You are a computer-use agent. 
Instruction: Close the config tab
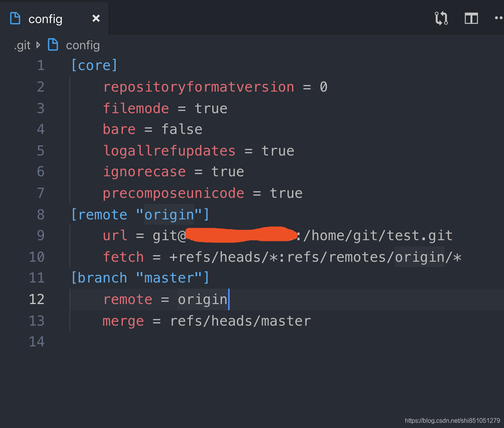(96, 18)
